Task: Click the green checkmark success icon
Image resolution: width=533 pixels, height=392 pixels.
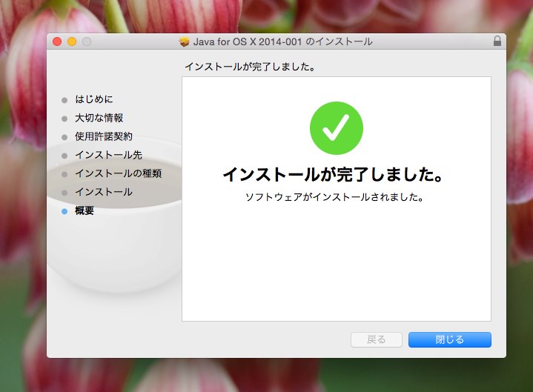Action: point(337,128)
